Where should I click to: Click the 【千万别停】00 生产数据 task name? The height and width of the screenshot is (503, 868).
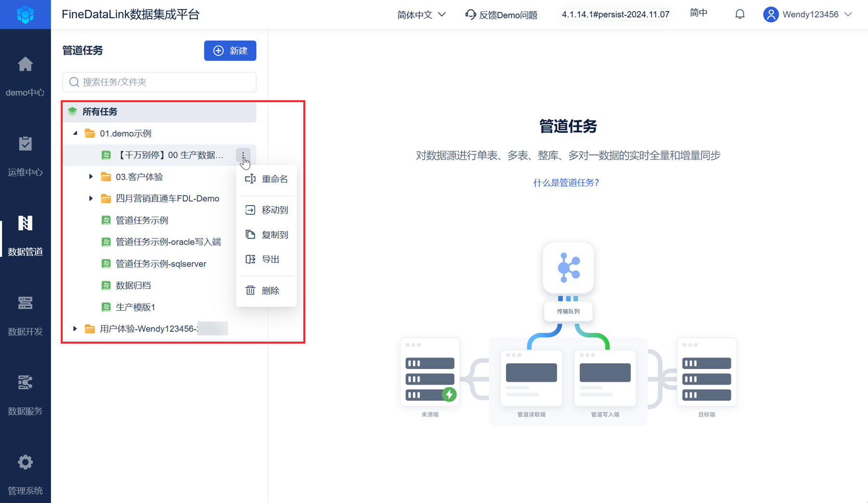170,155
